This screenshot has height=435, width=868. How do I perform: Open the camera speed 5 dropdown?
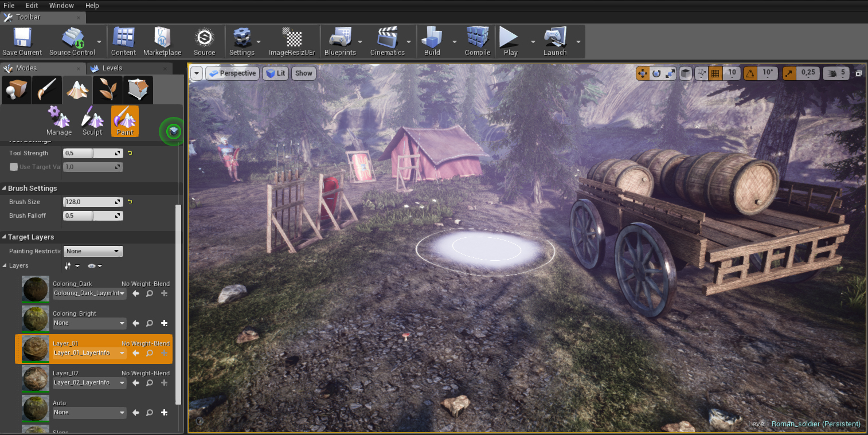(836, 73)
